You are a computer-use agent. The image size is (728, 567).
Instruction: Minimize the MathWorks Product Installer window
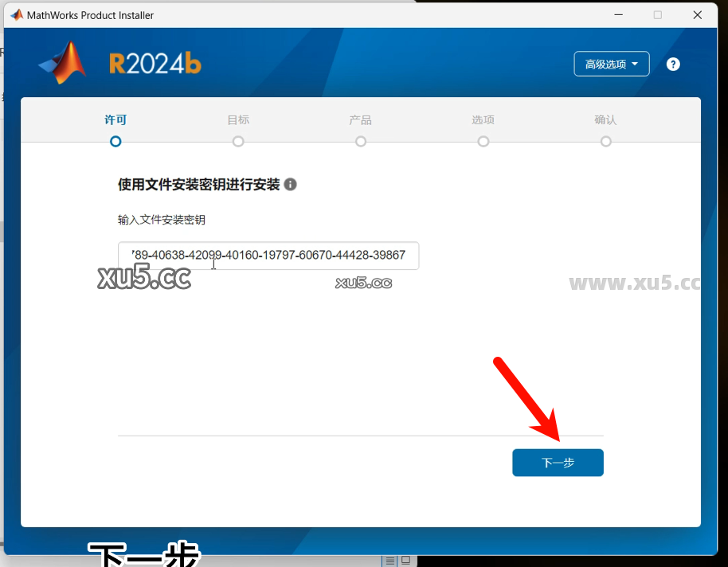click(619, 14)
